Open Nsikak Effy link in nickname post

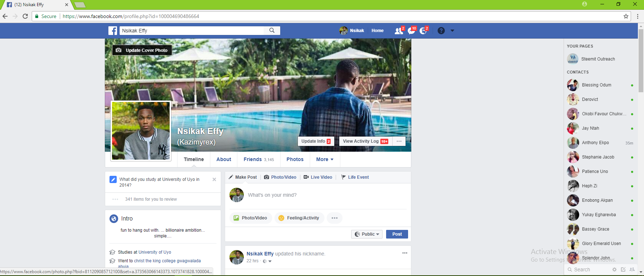click(260, 254)
